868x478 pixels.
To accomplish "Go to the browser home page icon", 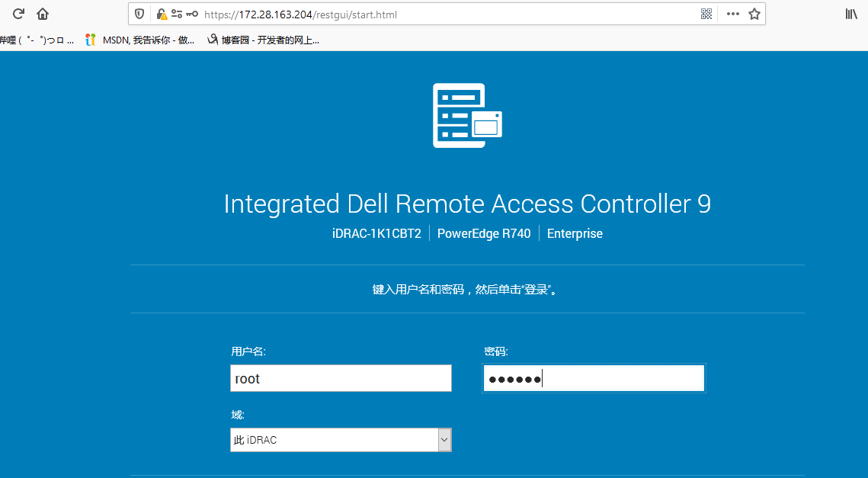I will (x=43, y=14).
